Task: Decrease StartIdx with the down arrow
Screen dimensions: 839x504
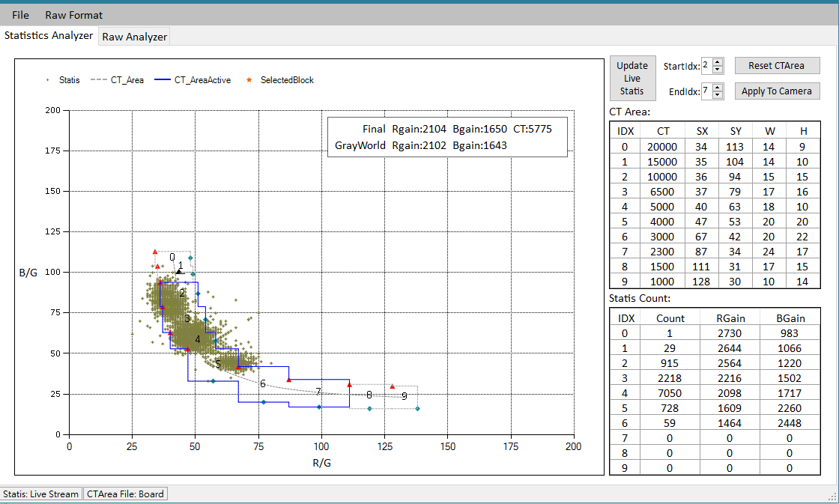Action: [718, 70]
